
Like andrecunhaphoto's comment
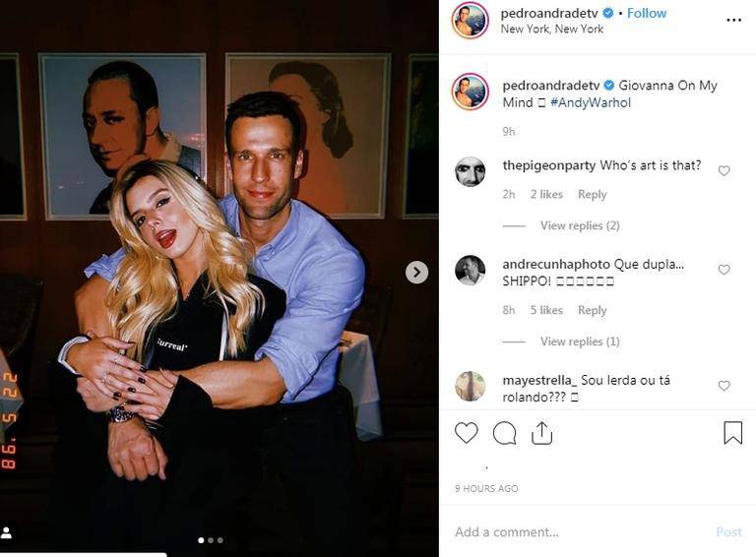pyautogui.click(x=724, y=270)
